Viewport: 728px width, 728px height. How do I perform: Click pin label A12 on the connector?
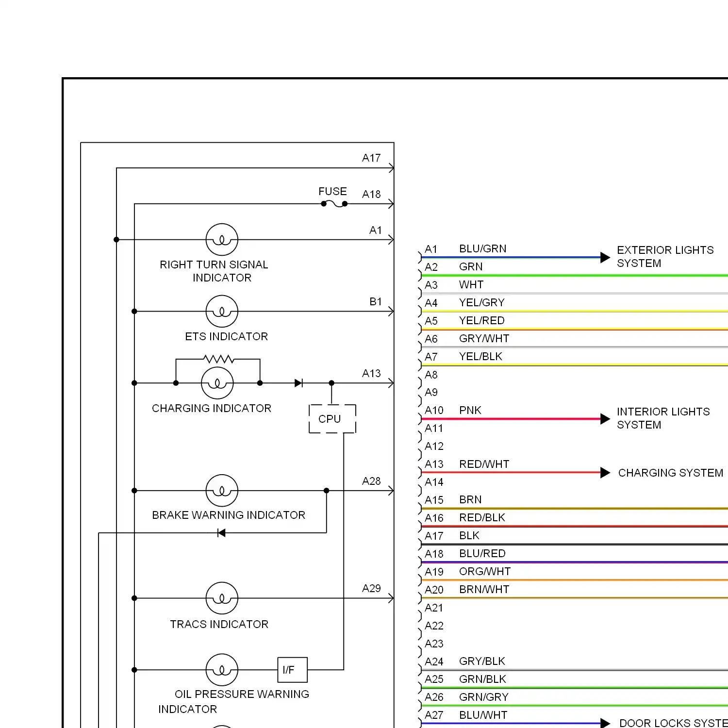(x=434, y=446)
